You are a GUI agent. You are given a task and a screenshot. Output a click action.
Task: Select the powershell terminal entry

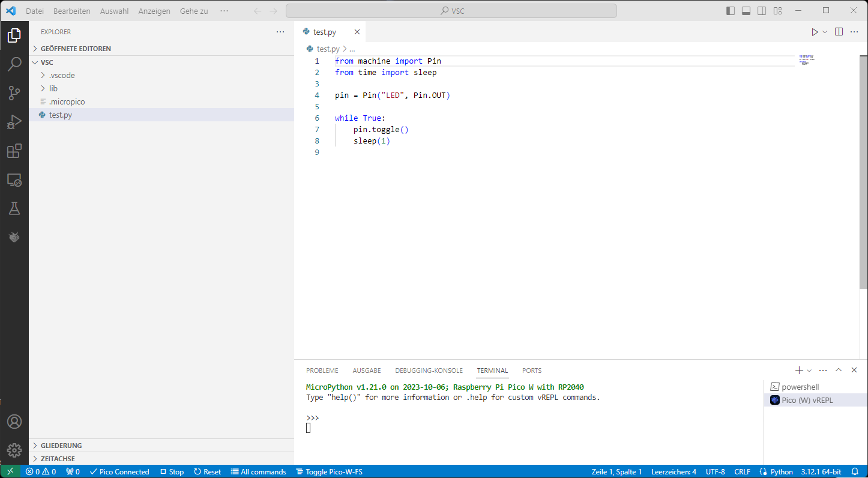(800, 387)
